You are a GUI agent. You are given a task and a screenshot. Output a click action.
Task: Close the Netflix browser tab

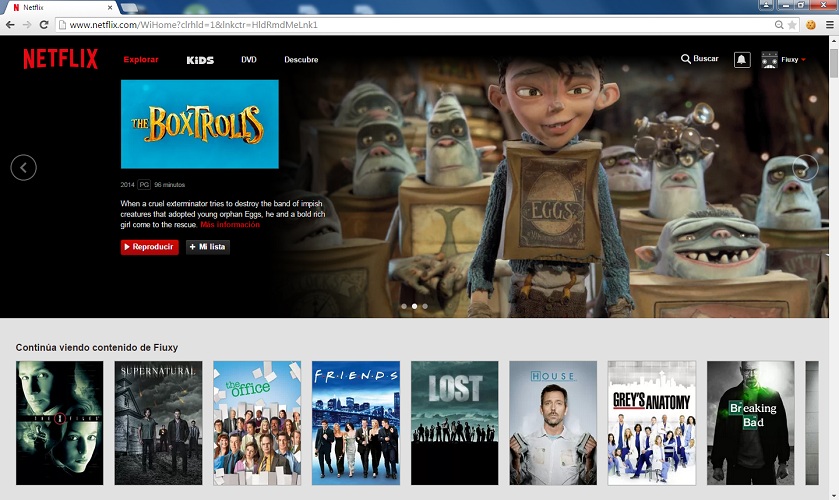110,7
